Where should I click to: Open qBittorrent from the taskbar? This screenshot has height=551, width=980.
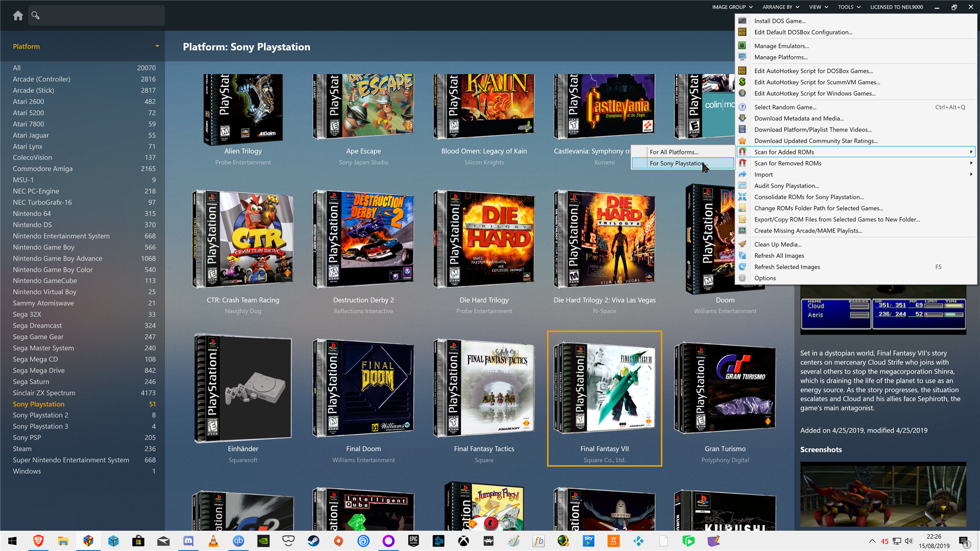pyautogui.click(x=238, y=541)
